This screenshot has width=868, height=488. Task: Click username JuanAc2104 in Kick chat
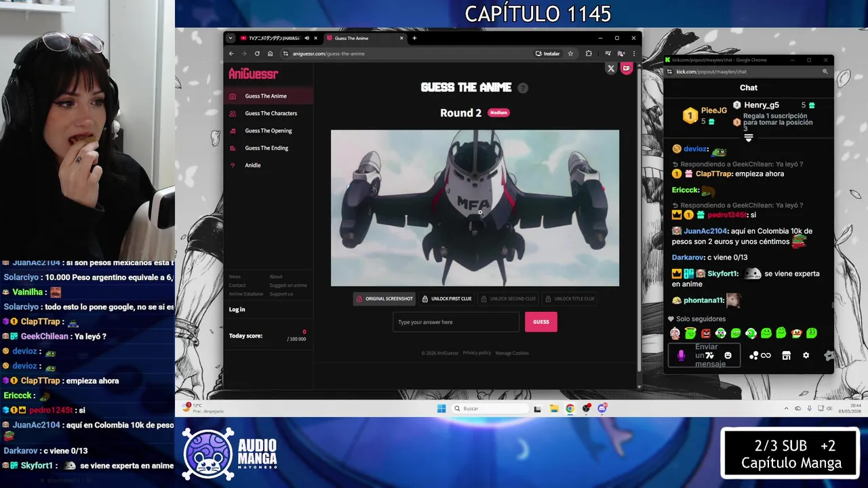(705, 231)
